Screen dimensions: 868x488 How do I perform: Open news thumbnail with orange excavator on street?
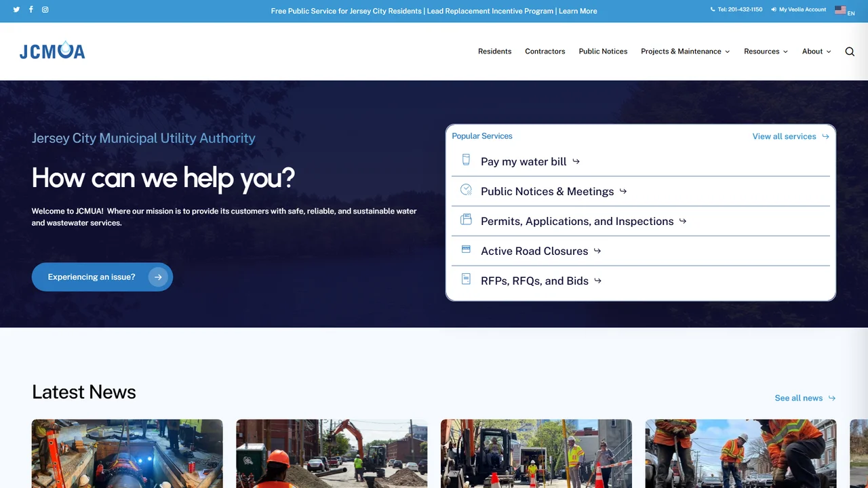tap(332, 453)
